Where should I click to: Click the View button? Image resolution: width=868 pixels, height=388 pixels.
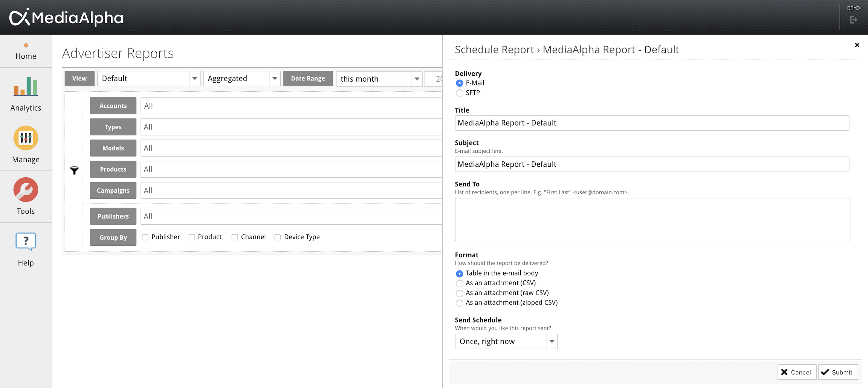79,79
